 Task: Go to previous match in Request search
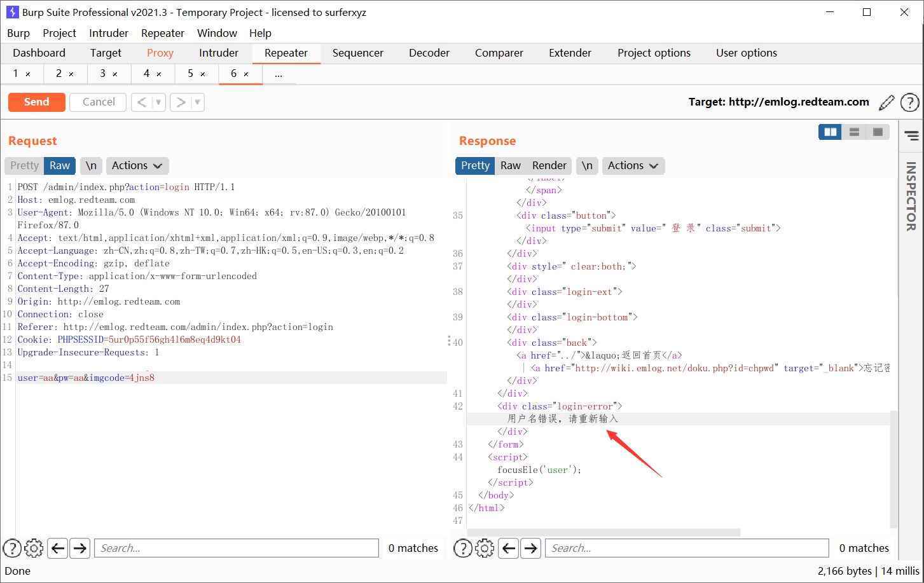[58, 548]
